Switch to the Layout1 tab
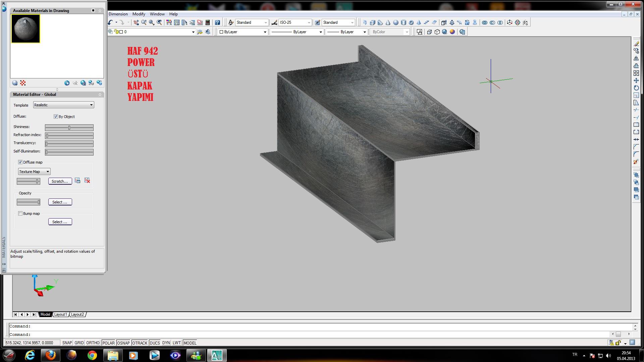Viewport: 644px width, 362px height. 60,314
